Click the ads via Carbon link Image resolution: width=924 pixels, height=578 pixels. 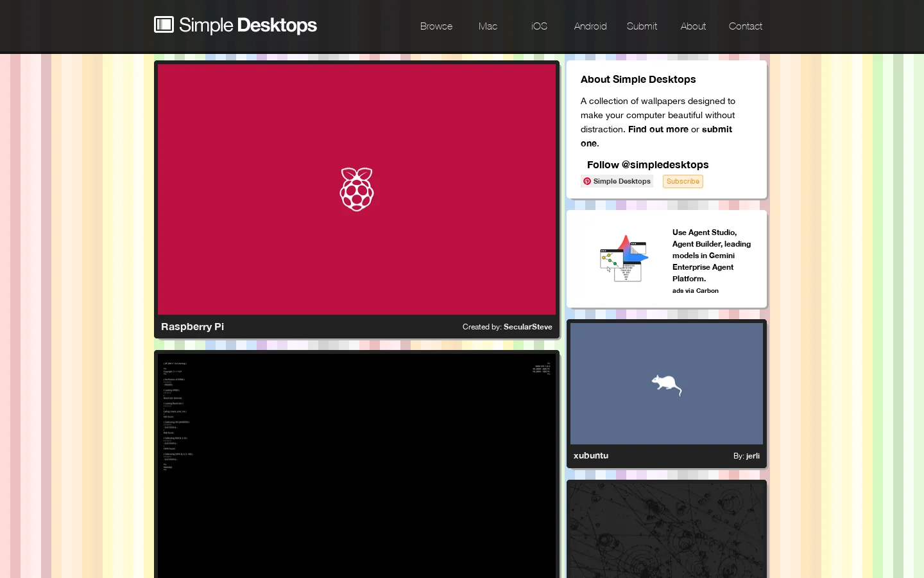click(696, 291)
